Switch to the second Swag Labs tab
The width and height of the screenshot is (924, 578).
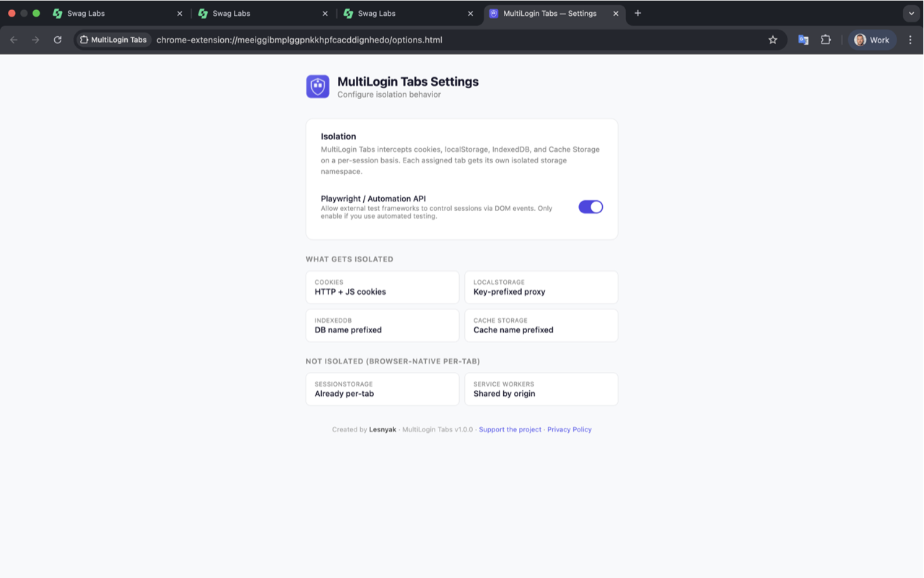(x=261, y=13)
